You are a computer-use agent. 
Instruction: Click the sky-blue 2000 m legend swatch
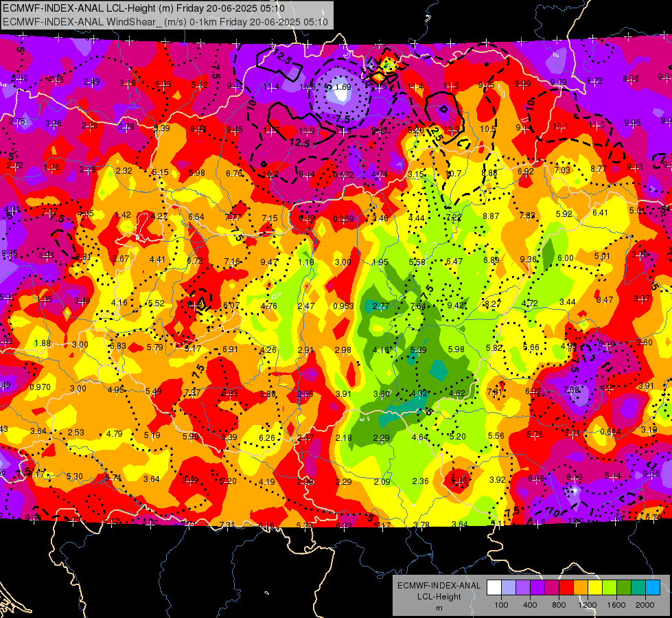(653, 588)
